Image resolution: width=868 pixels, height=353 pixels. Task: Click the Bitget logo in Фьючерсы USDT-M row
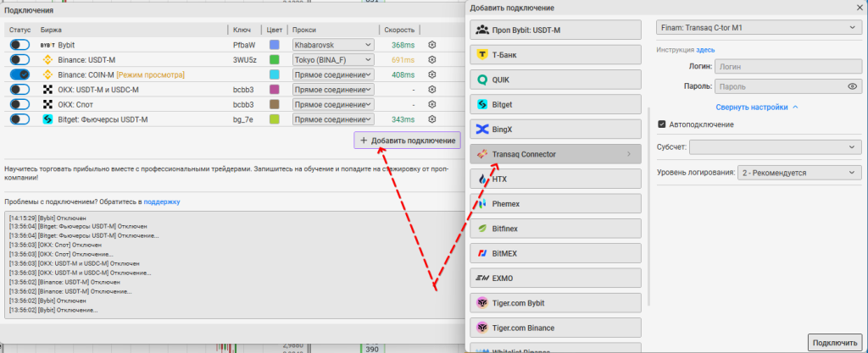pos(47,119)
